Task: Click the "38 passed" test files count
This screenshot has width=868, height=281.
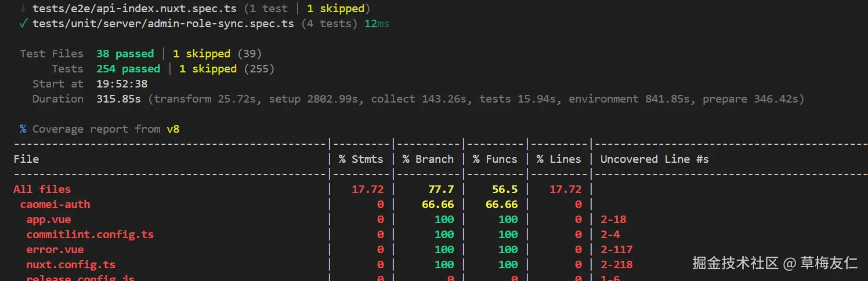Action: 125,54
